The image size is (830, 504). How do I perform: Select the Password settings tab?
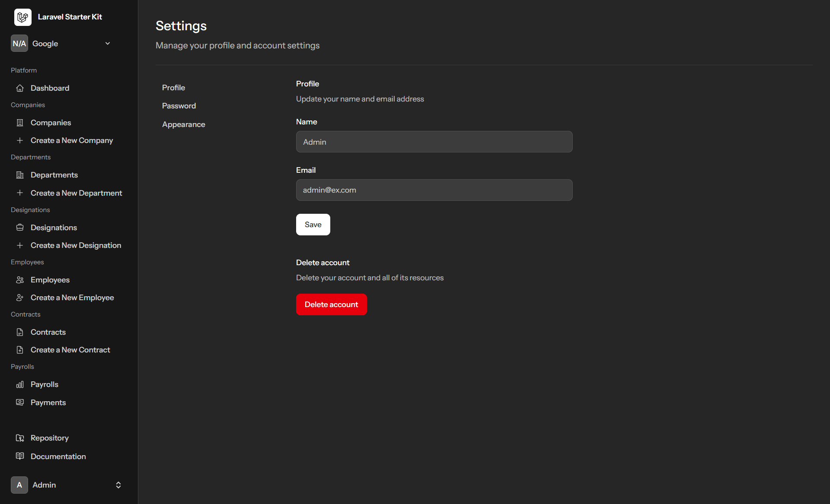[179, 106]
